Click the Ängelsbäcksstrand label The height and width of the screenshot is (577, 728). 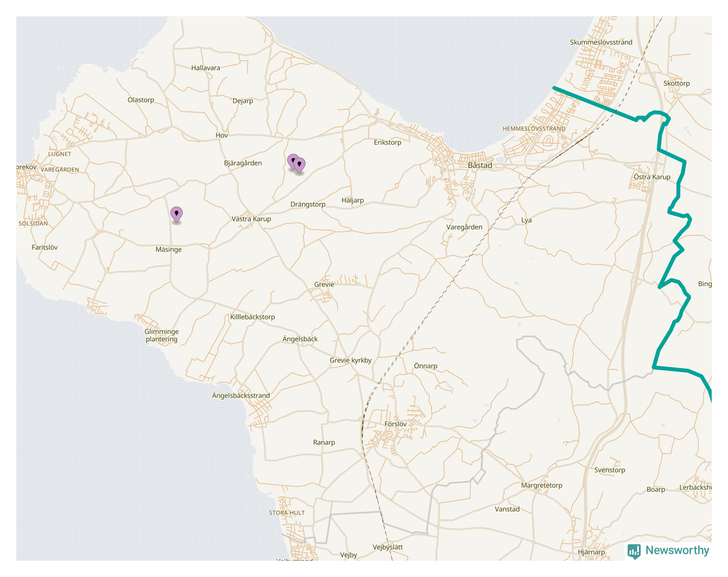(241, 396)
